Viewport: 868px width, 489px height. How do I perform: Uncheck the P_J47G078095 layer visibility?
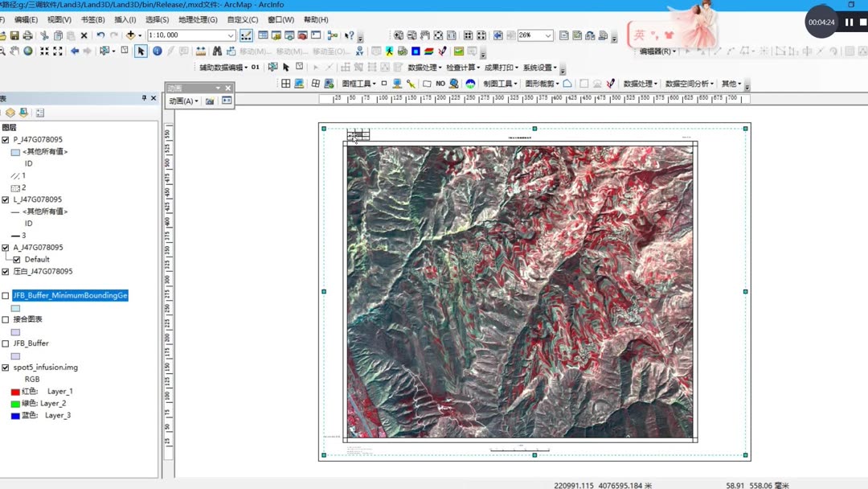click(x=6, y=139)
